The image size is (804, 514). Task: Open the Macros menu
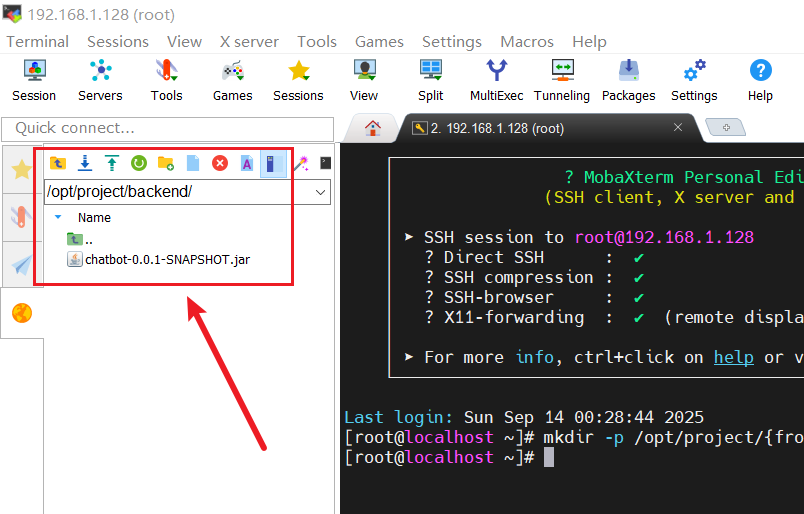(x=527, y=42)
